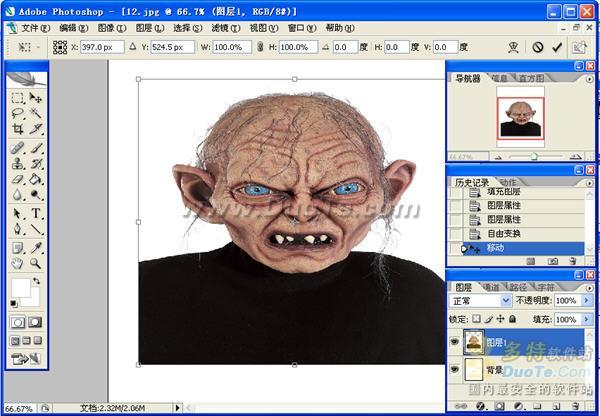Select the Dodge tool

point(36,195)
